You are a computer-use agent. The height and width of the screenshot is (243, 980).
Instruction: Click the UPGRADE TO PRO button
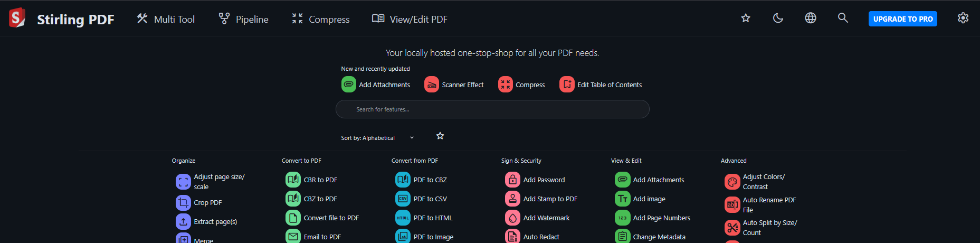[x=902, y=19]
